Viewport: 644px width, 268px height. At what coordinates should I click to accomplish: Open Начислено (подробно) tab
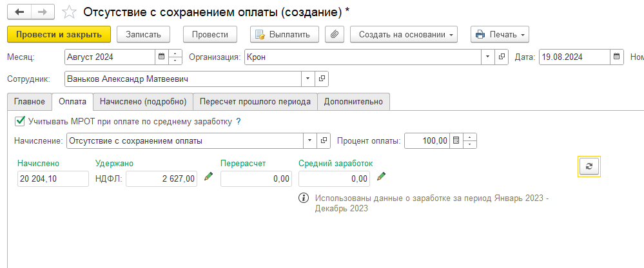pos(143,102)
